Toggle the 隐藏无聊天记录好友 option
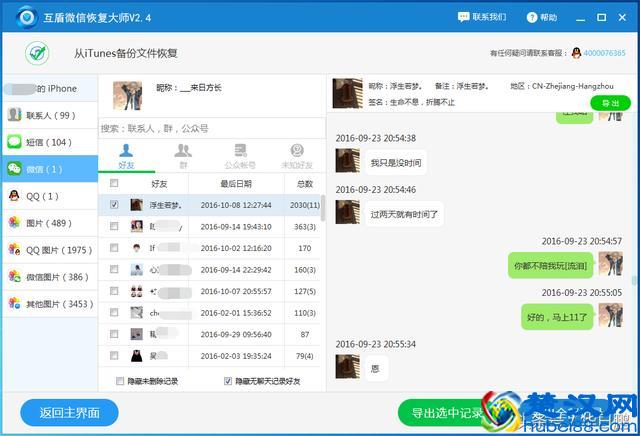 click(x=228, y=381)
